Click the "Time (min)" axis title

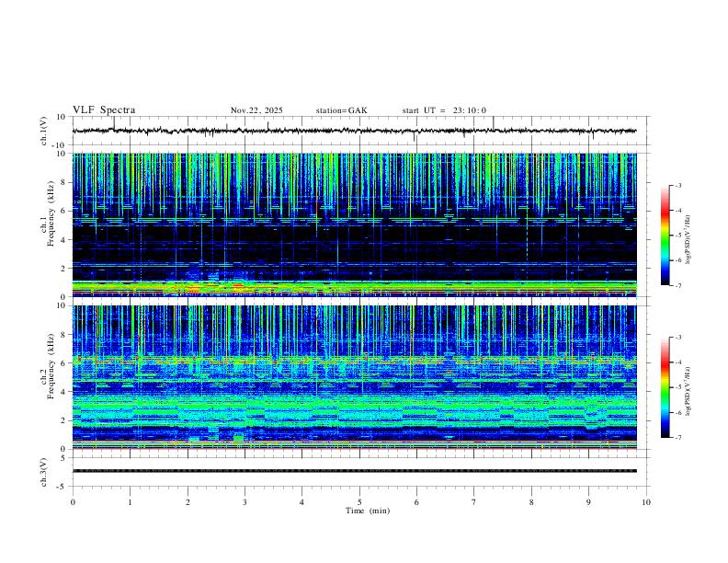[x=368, y=511]
